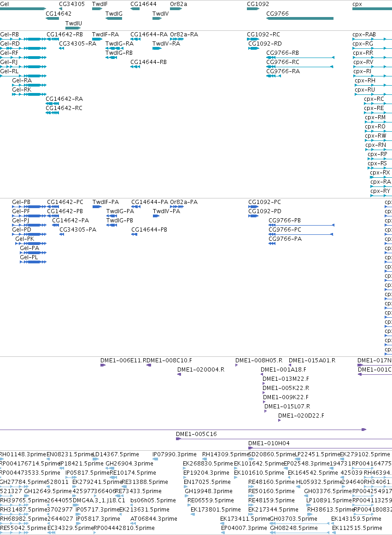
Task: Select the DME1-008H05.R BAC end label
Action: tap(259, 361)
